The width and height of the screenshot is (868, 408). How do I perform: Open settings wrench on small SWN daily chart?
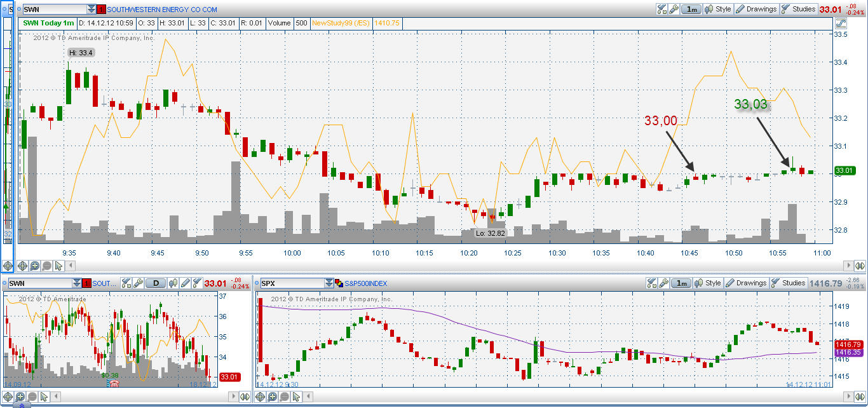pos(138,283)
